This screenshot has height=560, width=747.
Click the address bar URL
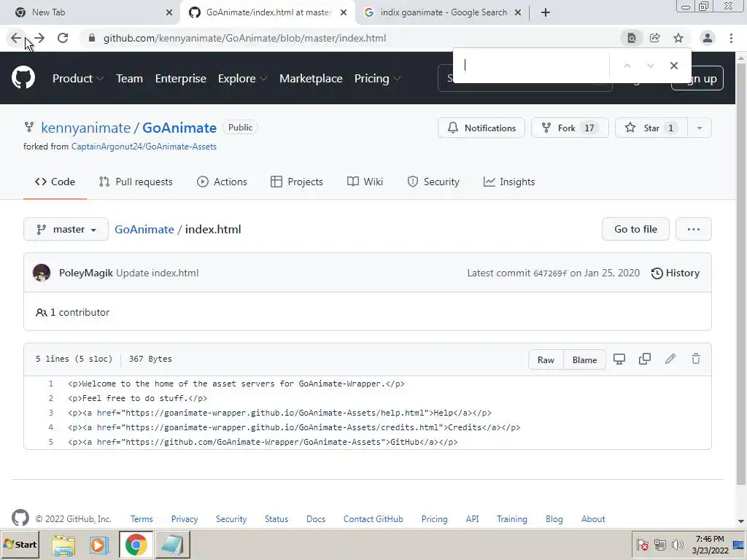244,38
